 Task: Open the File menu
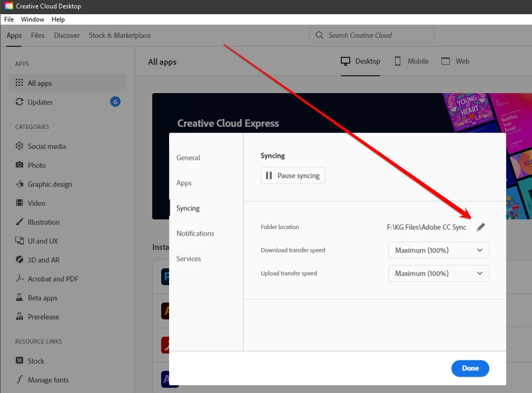click(x=9, y=19)
